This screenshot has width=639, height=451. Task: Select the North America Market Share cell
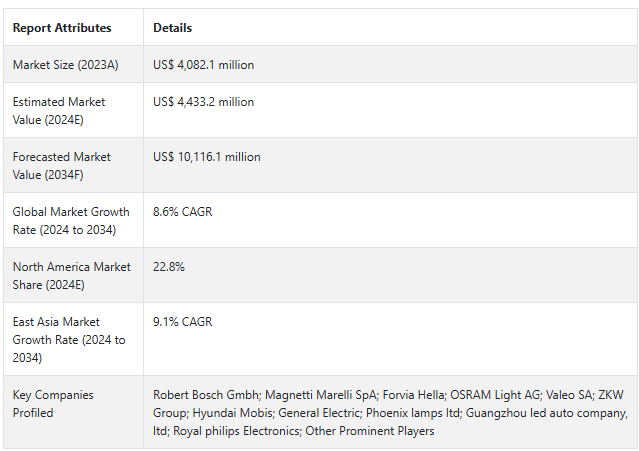71,275
